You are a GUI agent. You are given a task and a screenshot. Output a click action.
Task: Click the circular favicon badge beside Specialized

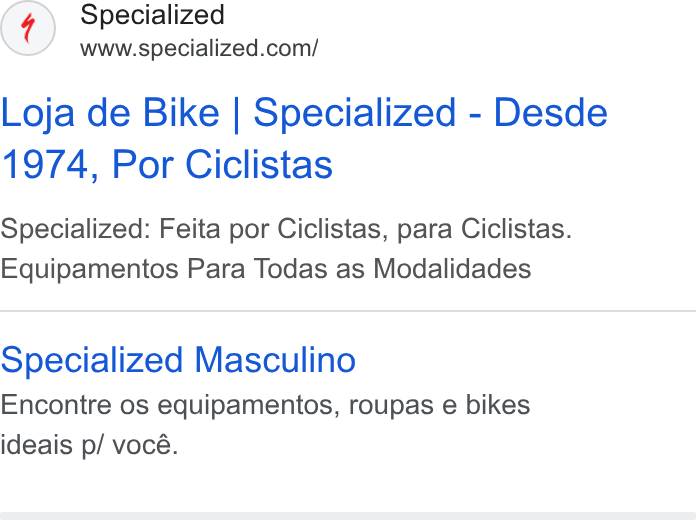pyautogui.click(x=28, y=28)
